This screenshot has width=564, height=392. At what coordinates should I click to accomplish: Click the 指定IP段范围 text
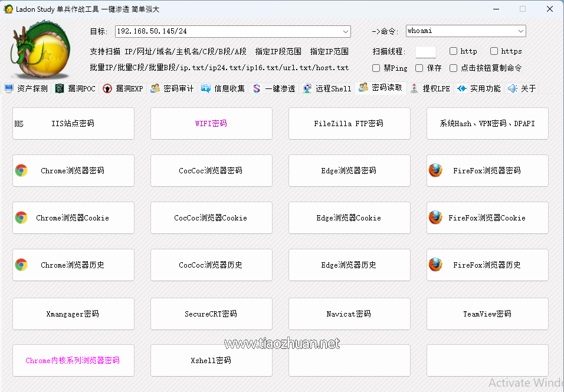point(278,51)
